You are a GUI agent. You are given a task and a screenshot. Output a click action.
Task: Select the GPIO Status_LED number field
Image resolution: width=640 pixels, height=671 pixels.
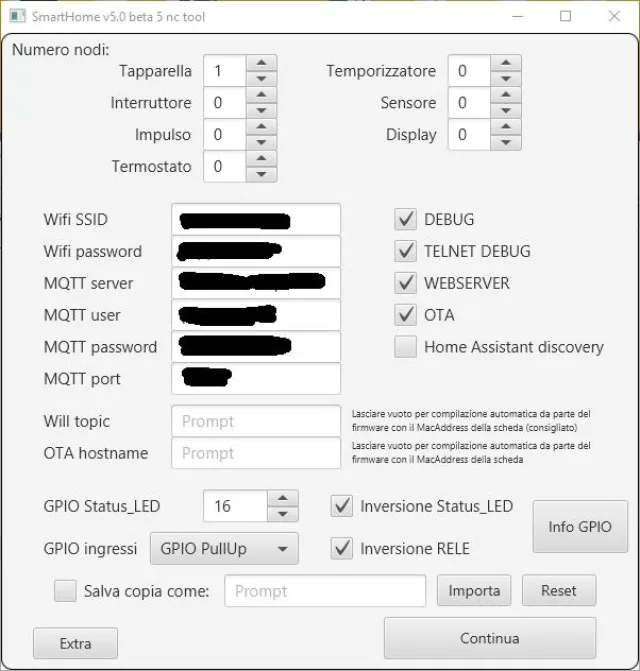[236, 506]
